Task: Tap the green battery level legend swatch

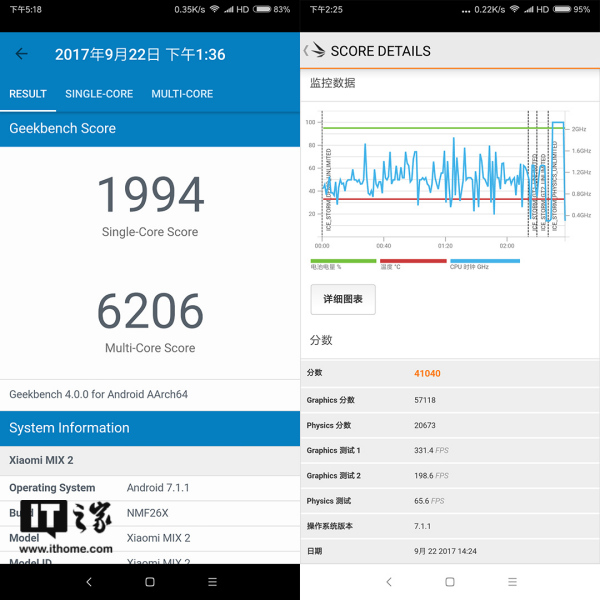Action: pyautogui.click(x=343, y=261)
